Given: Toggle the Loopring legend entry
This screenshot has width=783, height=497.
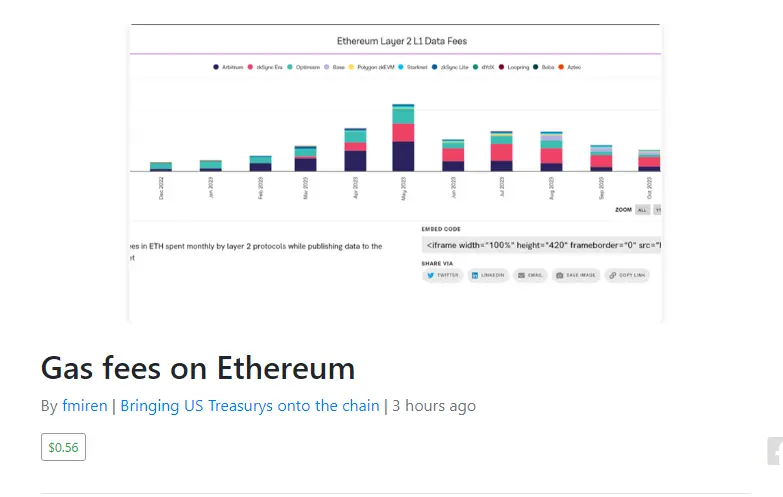Looking at the screenshot, I should coord(514,67).
